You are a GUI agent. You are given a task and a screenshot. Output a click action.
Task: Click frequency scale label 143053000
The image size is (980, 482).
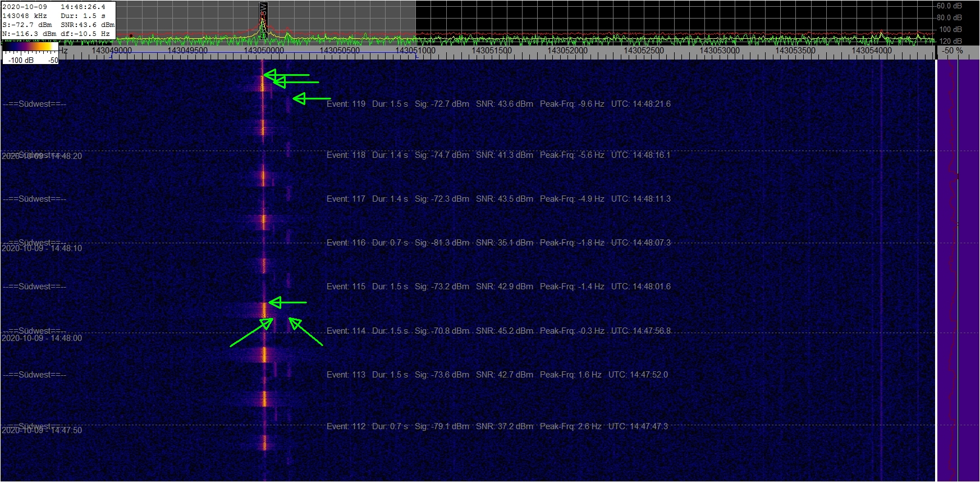pyautogui.click(x=720, y=51)
